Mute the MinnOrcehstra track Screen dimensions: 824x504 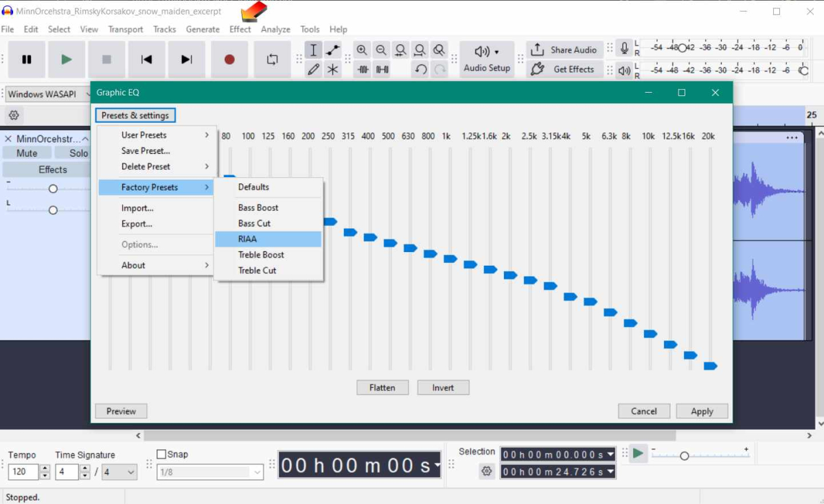tap(27, 153)
